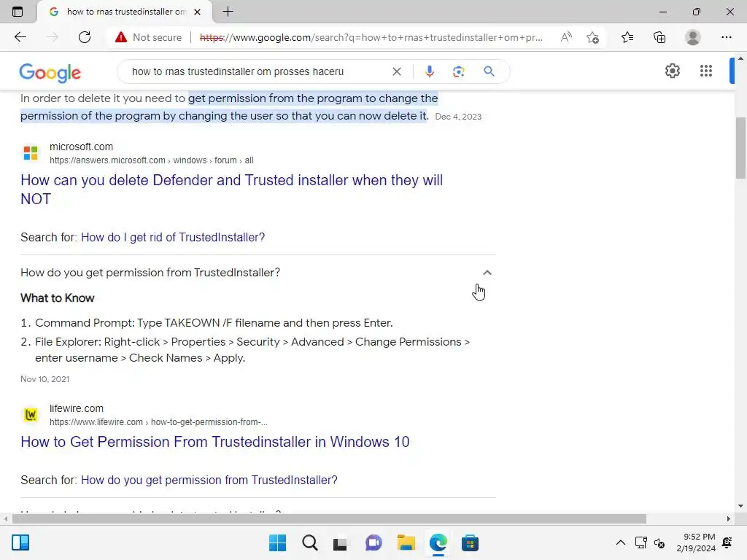
Task: Click the scroll right arrow
Action: pyautogui.click(x=729, y=518)
